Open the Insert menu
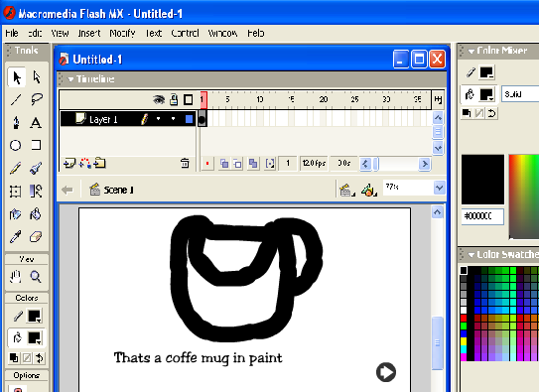 click(89, 33)
